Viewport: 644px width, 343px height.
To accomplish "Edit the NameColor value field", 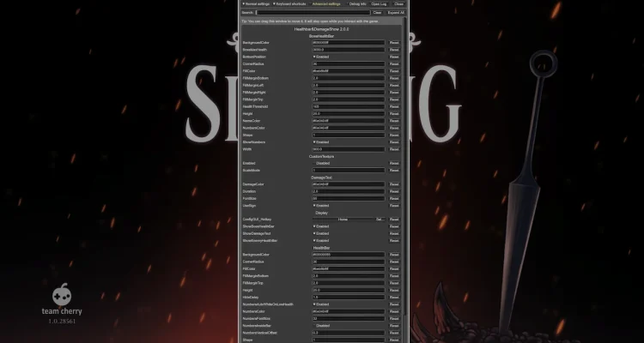I will click(x=349, y=121).
